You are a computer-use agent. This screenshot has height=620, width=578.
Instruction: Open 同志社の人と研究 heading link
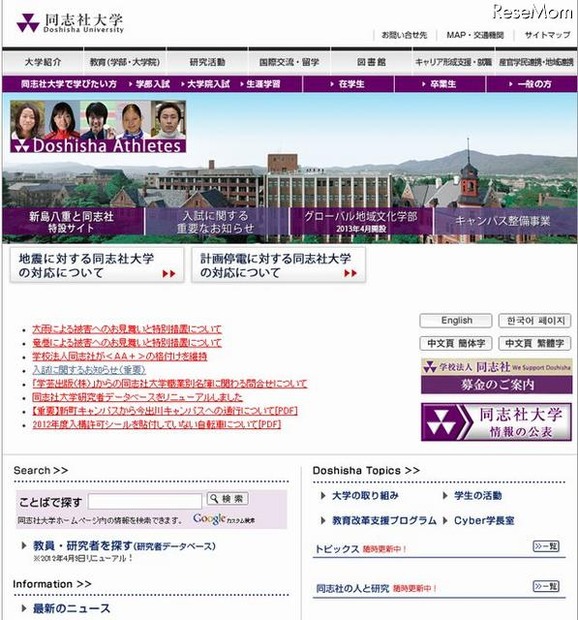(x=353, y=588)
